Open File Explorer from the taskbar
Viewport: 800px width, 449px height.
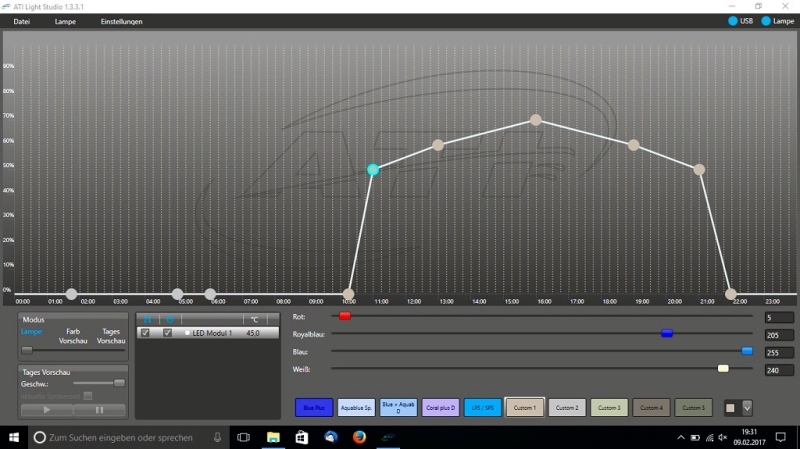[x=272, y=438]
